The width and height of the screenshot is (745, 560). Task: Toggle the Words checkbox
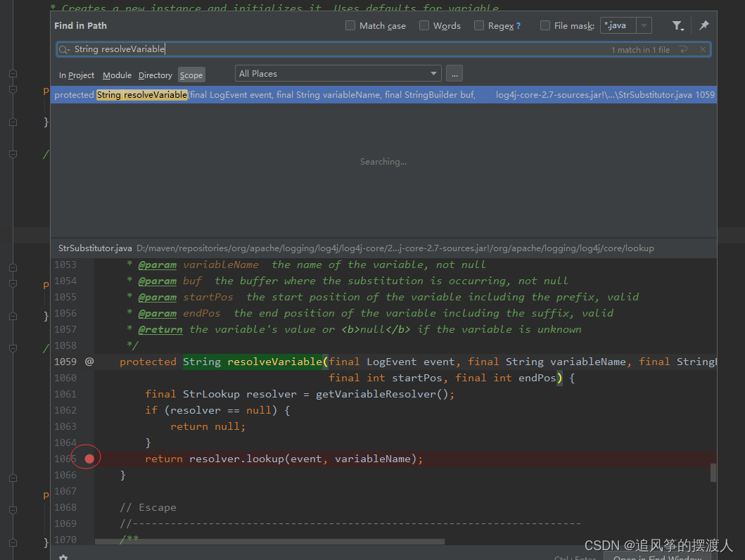(x=424, y=25)
